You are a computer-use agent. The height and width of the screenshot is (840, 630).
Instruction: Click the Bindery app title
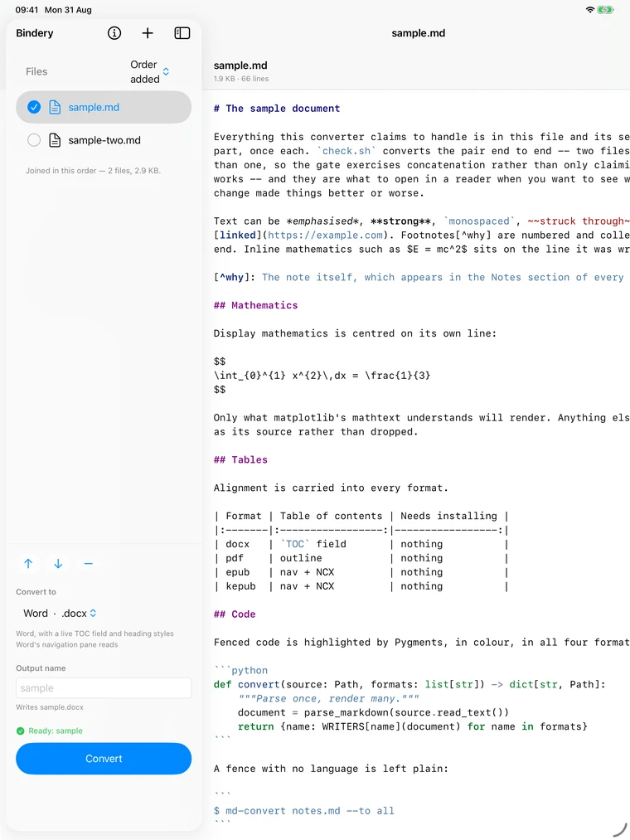[35, 33]
